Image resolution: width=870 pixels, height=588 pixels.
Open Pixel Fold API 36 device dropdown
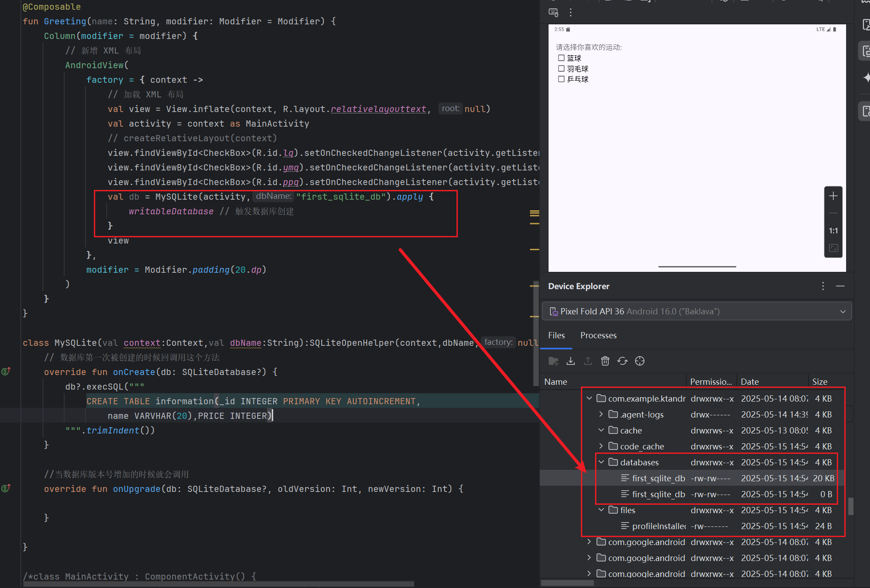pos(696,311)
